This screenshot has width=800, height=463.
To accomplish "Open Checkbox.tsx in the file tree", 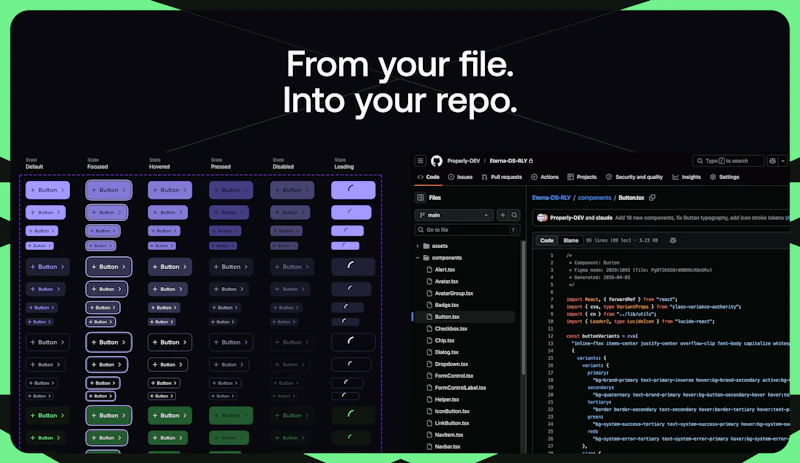I will pos(451,329).
